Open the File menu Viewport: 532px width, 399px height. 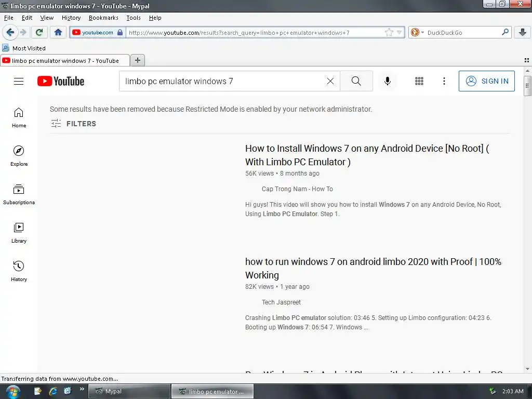[8, 18]
